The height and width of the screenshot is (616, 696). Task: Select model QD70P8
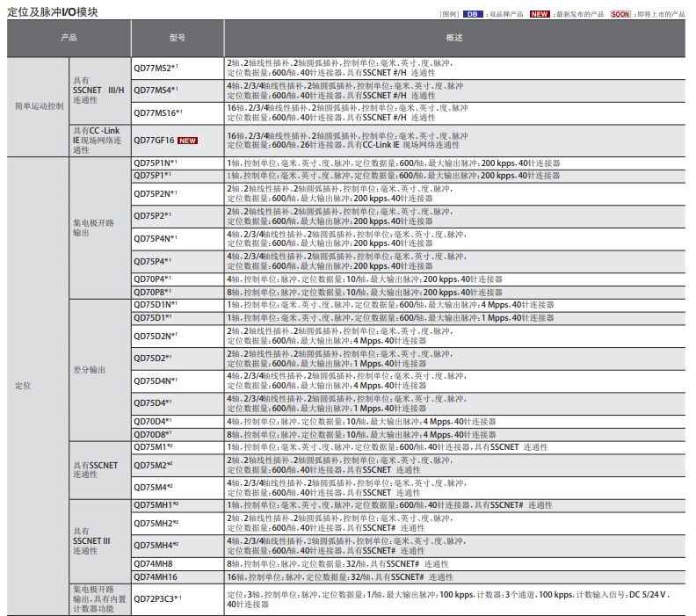[178, 293]
